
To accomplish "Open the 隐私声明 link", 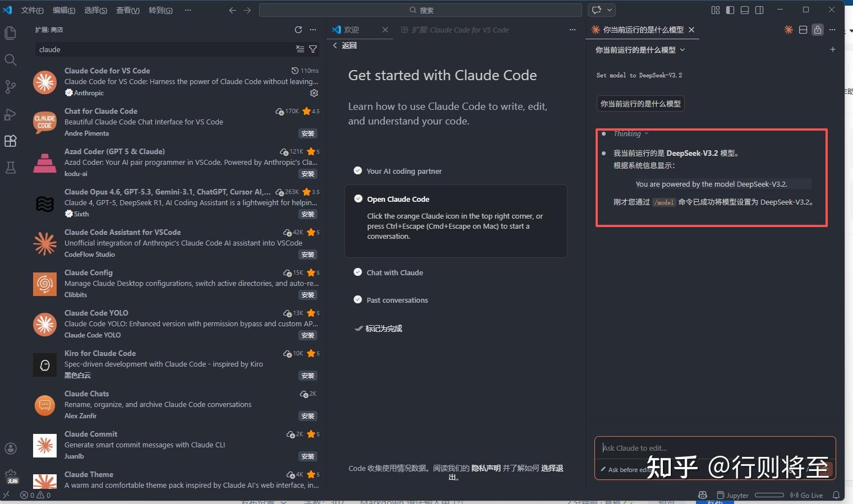I will point(486,468).
